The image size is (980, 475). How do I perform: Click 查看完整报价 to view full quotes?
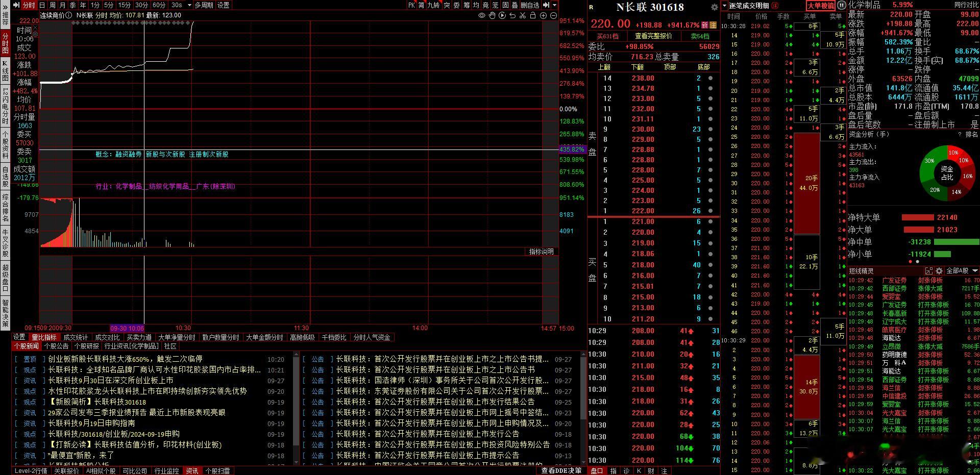pyautogui.click(x=653, y=36)
